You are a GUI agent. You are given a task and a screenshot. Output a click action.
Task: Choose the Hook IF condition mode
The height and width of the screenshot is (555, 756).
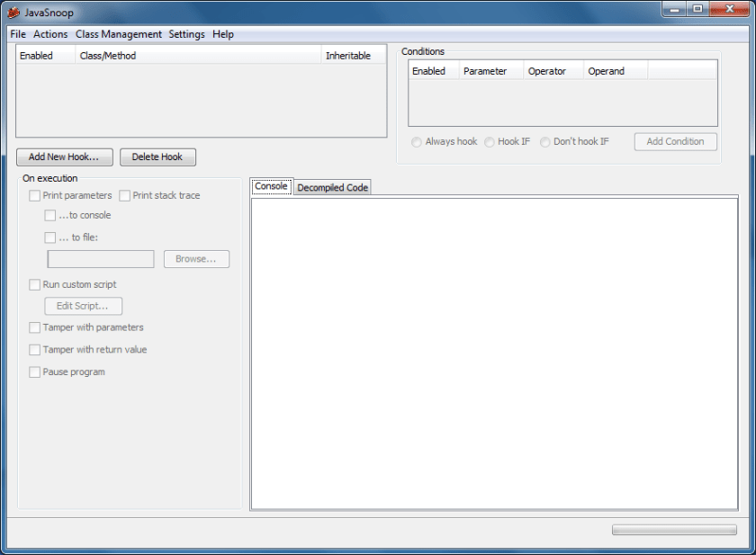(489, 141)
